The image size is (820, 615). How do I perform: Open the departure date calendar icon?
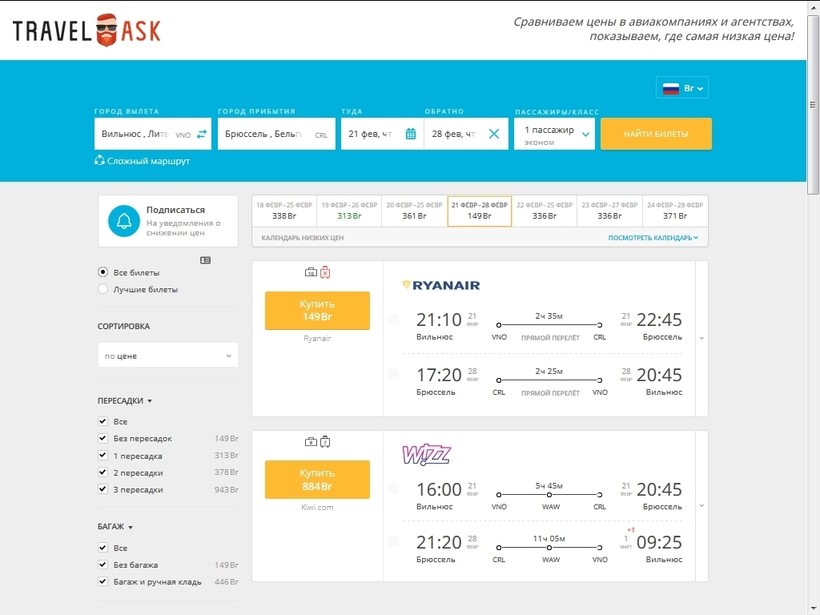point(411,134)
